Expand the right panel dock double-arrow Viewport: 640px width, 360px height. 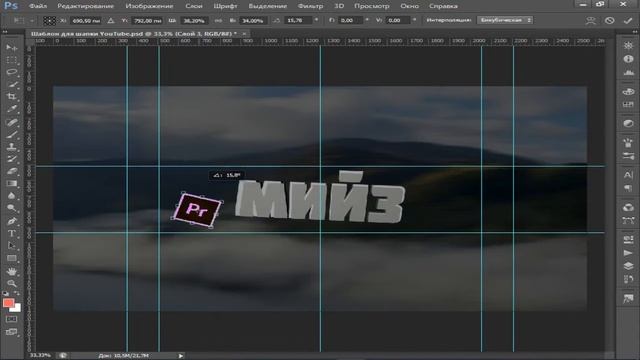click(635, 31)
